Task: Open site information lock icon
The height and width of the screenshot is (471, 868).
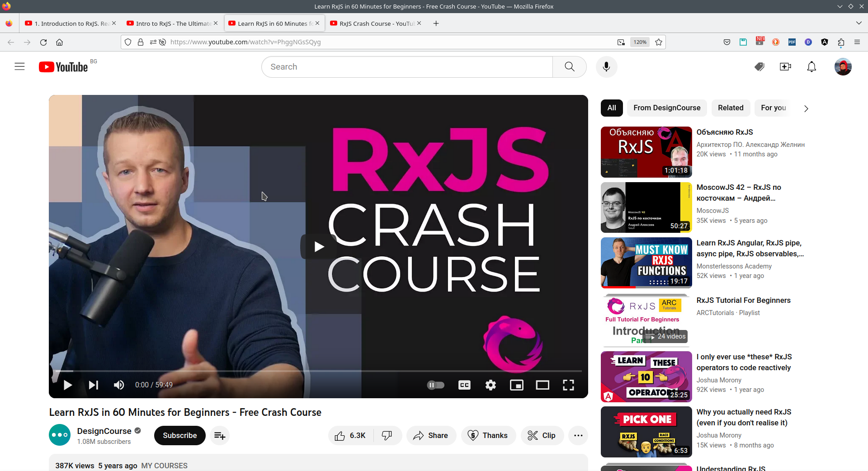Action: point(141,42)
